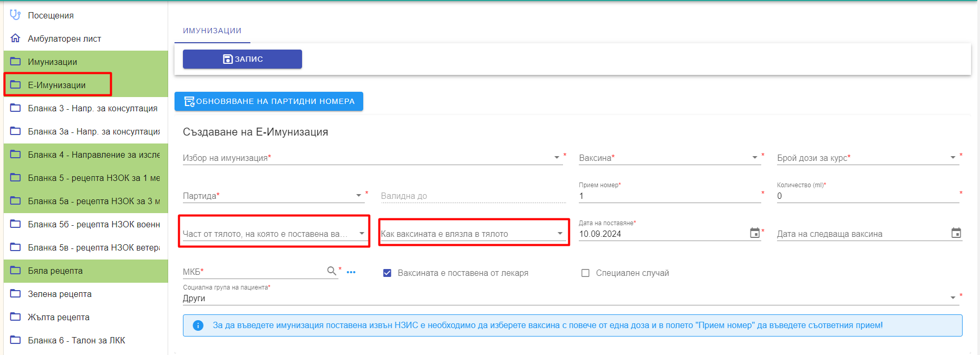This screenshot has width=980, height=355.
Task: Switch to the ИМУНИЗАЦИИ tab
Action: [x=212, y=31]
